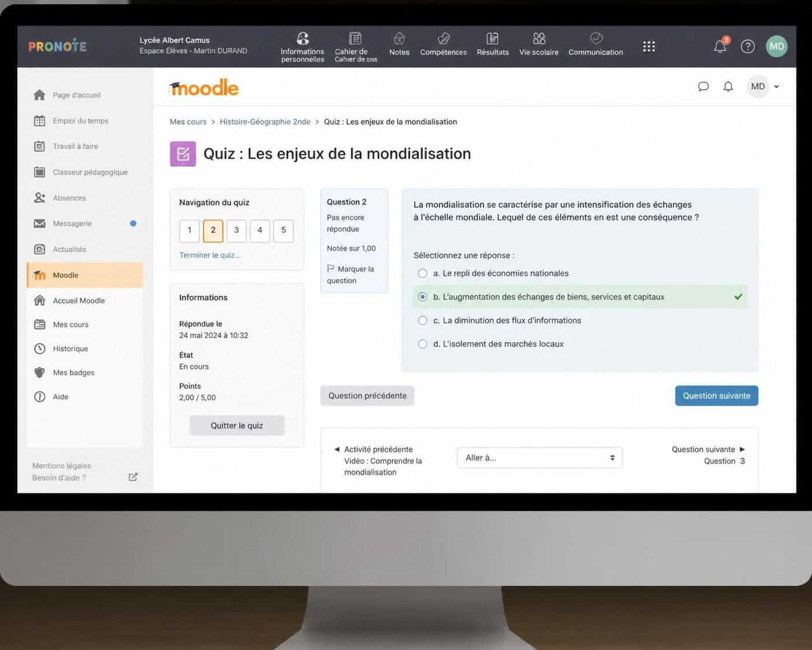Viewport: 812px width, 650px height.
Task: Click the Pronote logo
Action: [x=57, y=46]
